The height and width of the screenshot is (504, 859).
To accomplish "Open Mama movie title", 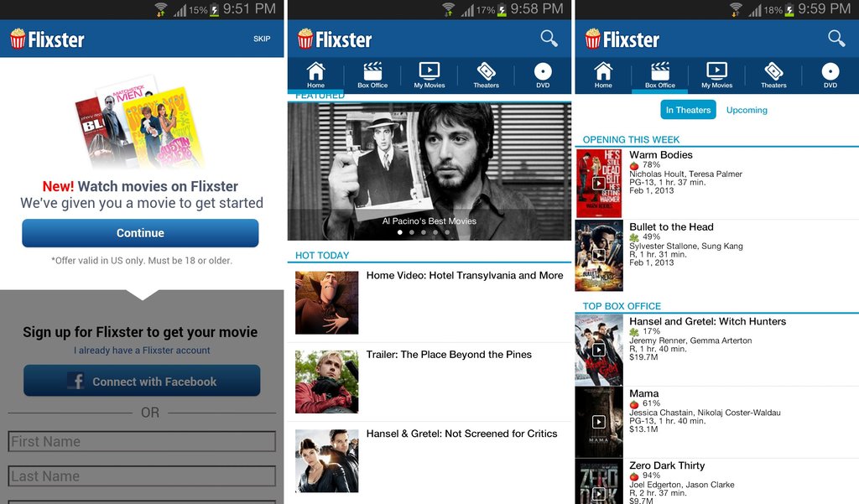I will 643,393.
